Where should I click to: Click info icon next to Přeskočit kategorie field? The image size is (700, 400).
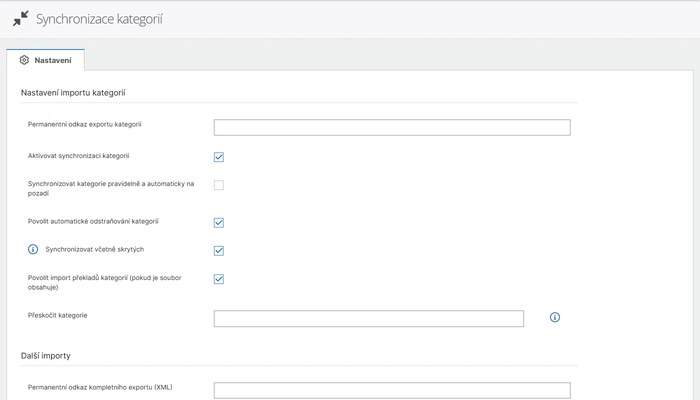pyautogui.click(x=554, y=317)
